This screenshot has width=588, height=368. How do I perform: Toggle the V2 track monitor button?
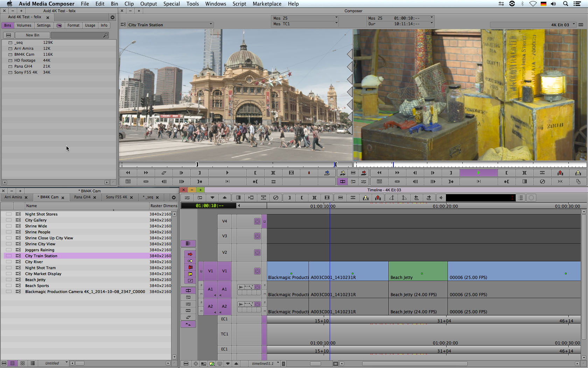click(257, 252)
